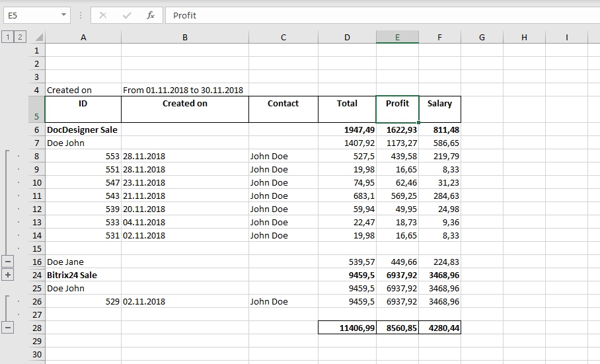This screenshot has height=364, width=600.
Task: Click ID cell 547
Action: pyautogui.click(x=83, y=182)
